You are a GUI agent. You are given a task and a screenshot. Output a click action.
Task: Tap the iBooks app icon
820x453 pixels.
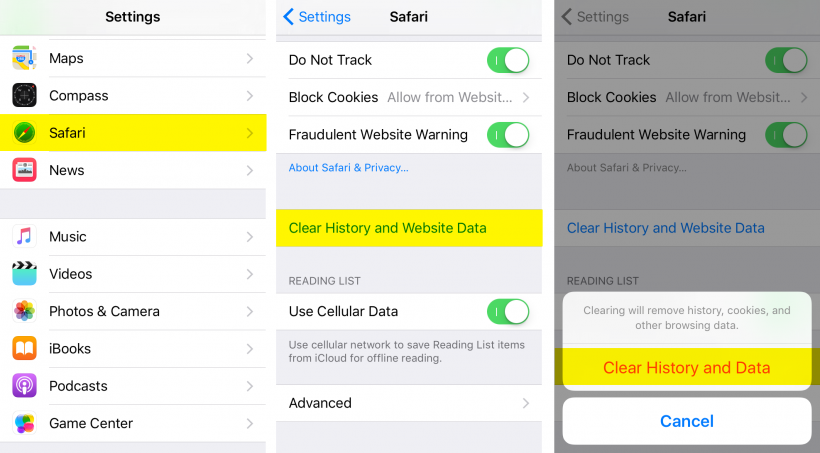(x=25, y=348)
